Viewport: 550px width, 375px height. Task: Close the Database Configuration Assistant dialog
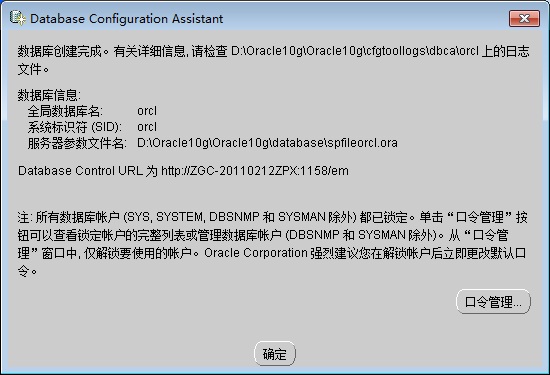(524, 18)
